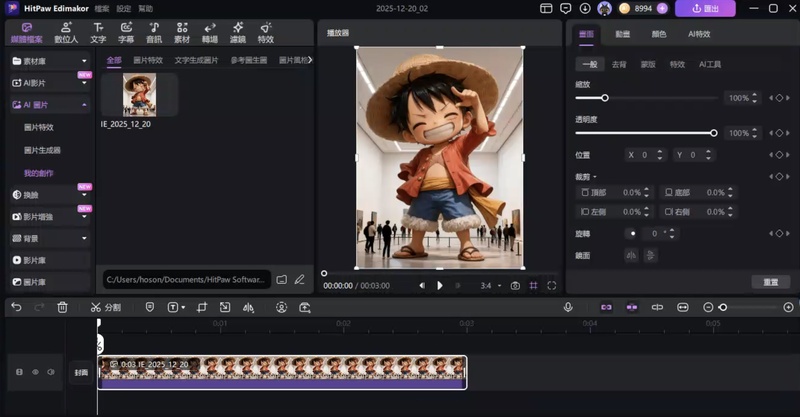Click the undo arrow in timeline toolbar
800x417 pixels.
point(16,307)
